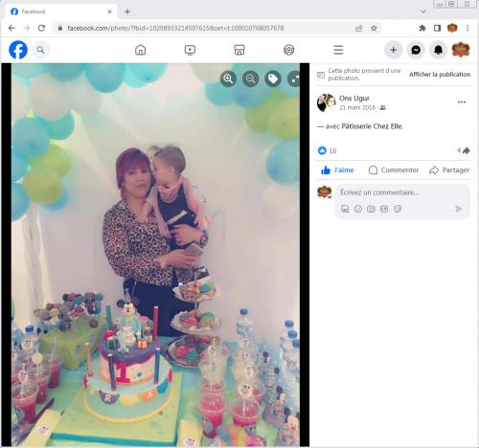Click the post audience friends icon

point(382,108)
